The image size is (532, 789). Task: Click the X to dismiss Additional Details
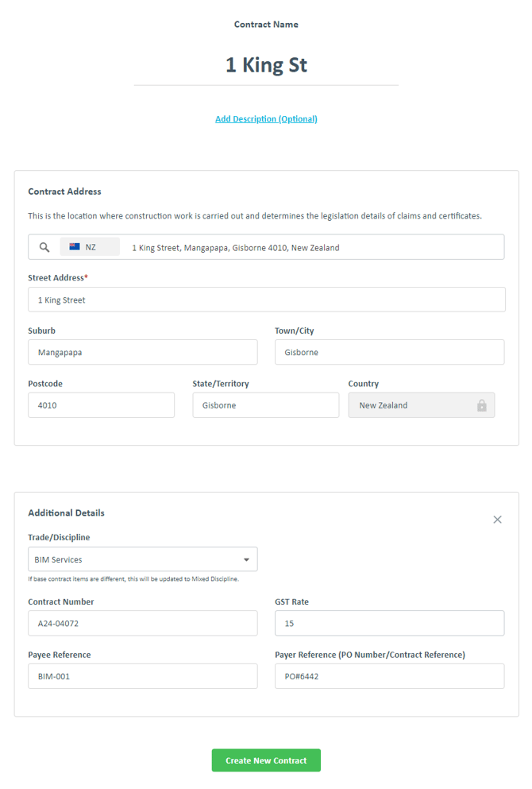click(497, 519)
